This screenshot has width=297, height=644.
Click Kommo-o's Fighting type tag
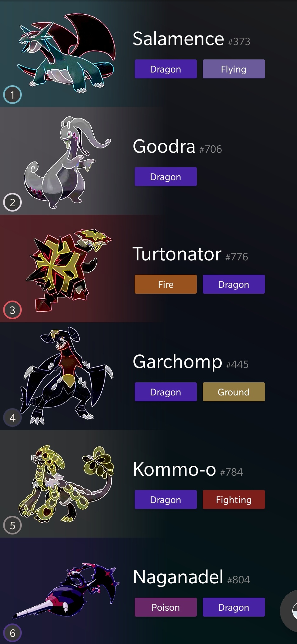234,499
